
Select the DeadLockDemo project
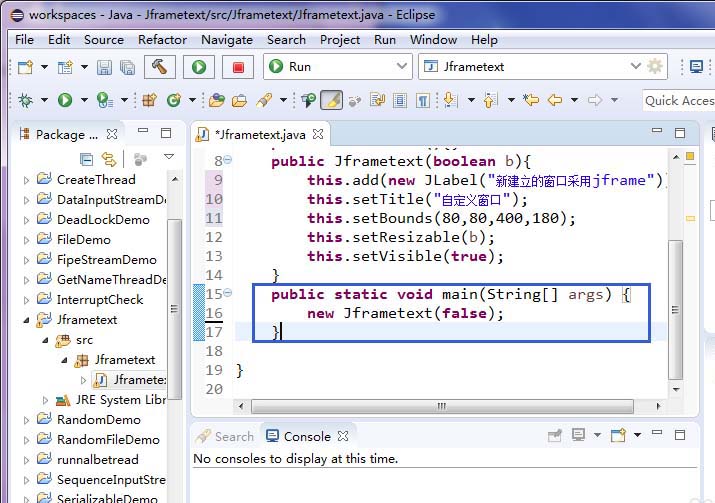[x=102, y=220]
